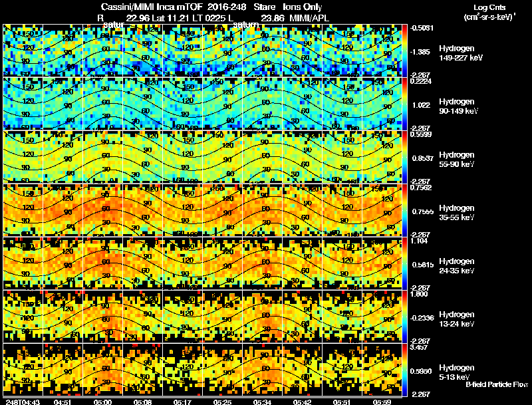Click the "saturn" marker above the 05:34 column

(246, 25)
